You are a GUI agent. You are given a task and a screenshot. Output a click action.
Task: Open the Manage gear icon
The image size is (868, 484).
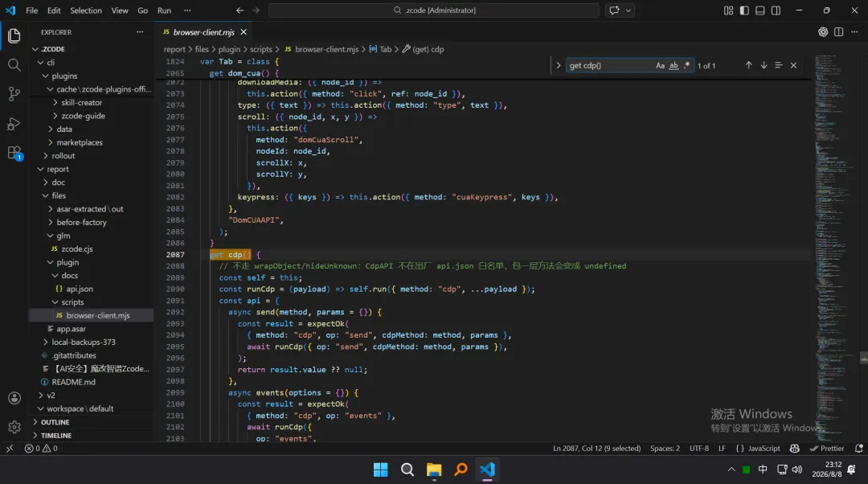[x=14, y=427]
